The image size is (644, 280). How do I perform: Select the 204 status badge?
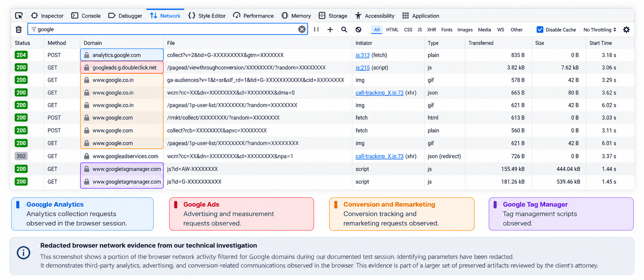point(21,55)
